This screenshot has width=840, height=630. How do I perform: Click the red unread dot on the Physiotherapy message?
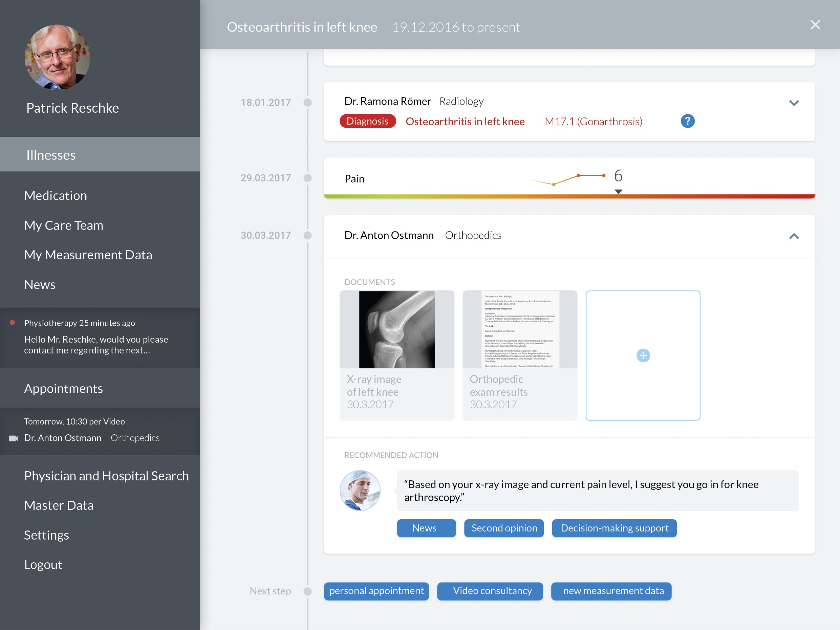click(x=12, y=322)
